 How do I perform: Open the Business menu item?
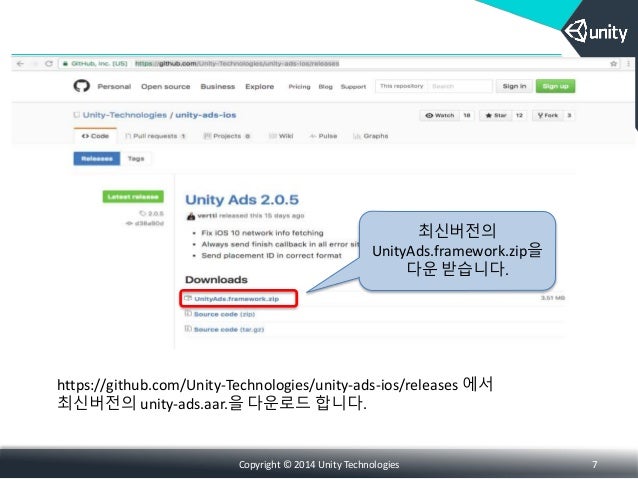[x=218, y=87]
